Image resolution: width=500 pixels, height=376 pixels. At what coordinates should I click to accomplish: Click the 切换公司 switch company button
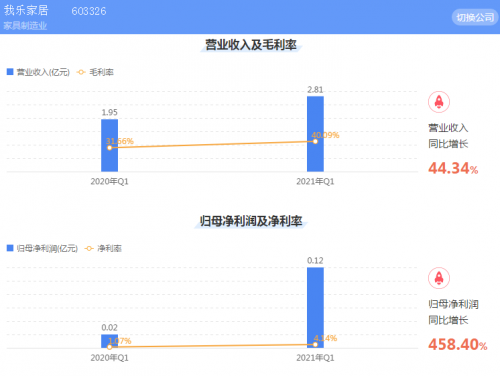pos(475,17)
